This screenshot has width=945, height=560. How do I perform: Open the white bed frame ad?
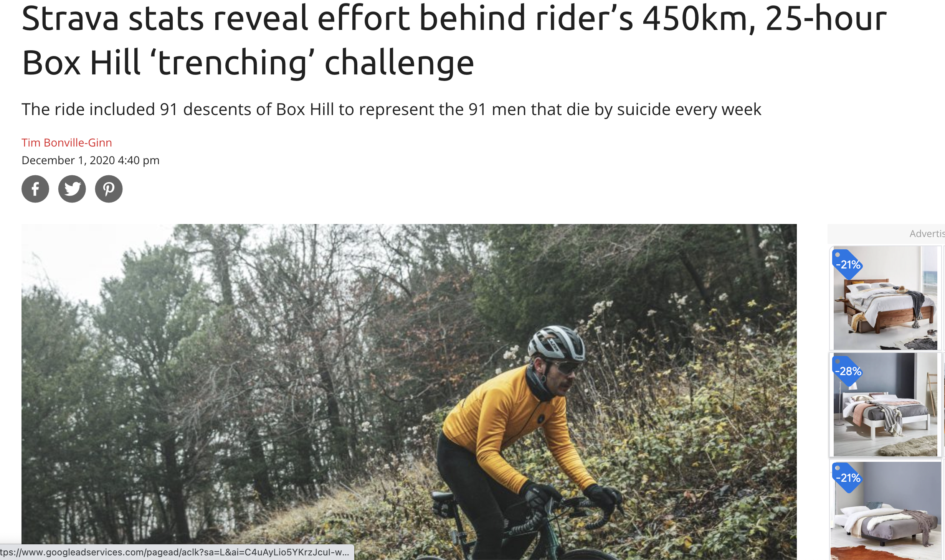tap(885, 405)
